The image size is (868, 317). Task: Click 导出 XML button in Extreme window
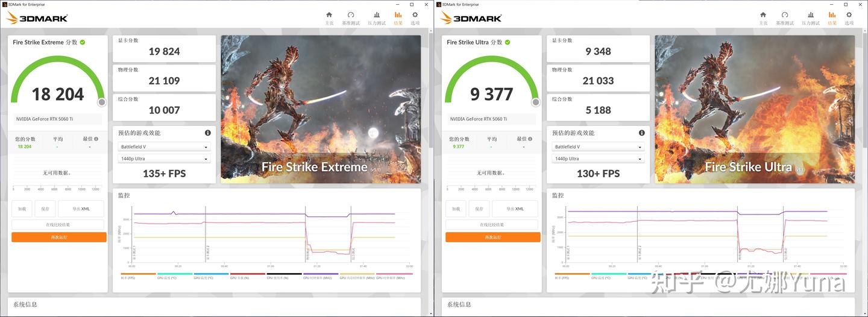click(x=81, y=209)
